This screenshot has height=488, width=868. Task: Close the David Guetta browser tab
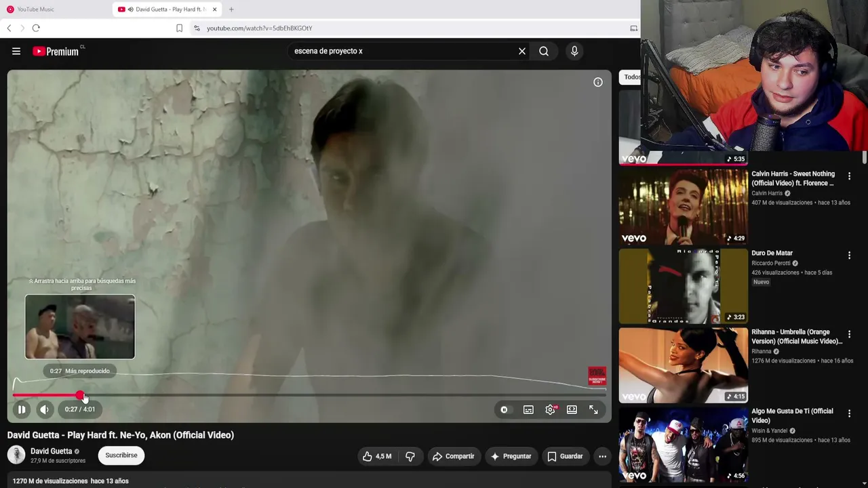coord(214,9)
